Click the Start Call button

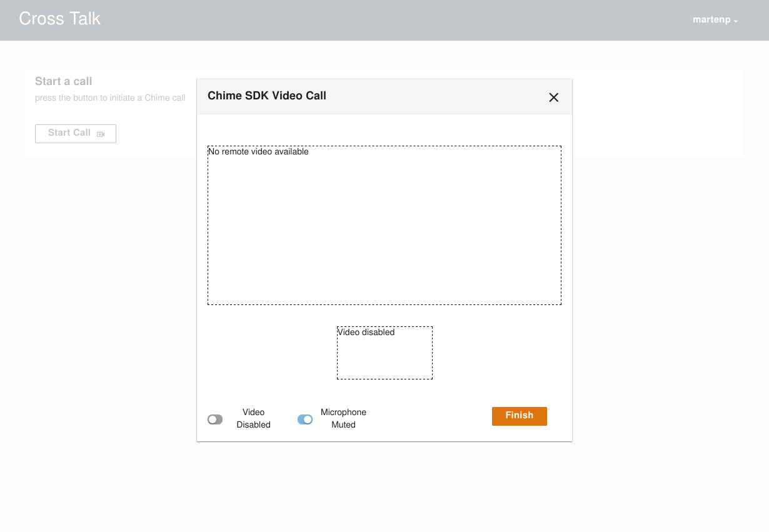coord(76,134)
